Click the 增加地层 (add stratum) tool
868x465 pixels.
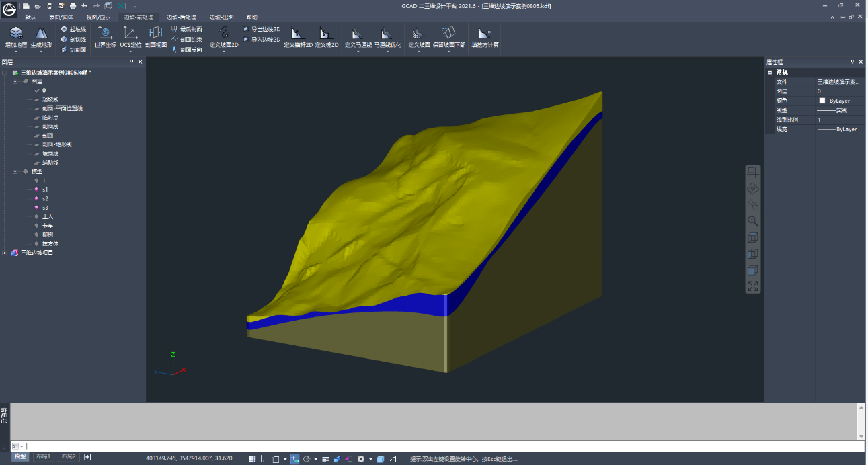coord(16,36)
